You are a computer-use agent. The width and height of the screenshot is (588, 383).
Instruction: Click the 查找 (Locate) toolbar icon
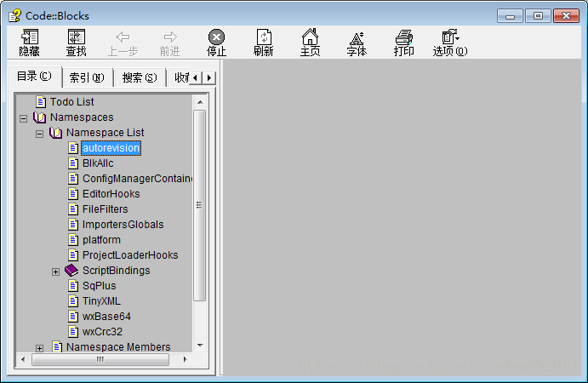(76, 37)
